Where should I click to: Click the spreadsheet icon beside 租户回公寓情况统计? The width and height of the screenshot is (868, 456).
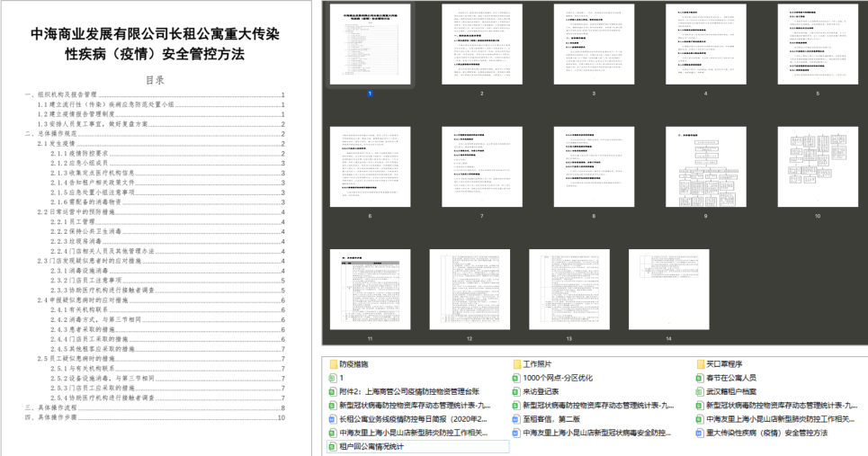click(333, 447)
